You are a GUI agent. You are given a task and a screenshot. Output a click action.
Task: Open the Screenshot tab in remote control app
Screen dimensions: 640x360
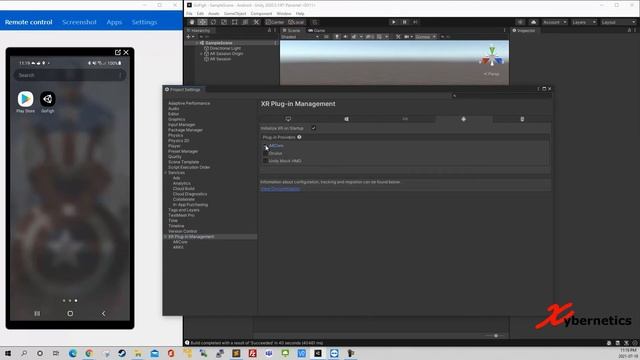pyautogui.click(x=79, y=22)
